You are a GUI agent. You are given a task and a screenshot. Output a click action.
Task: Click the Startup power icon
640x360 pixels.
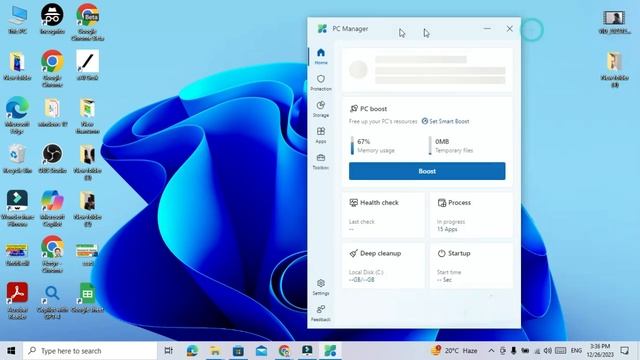coord(441,253)
